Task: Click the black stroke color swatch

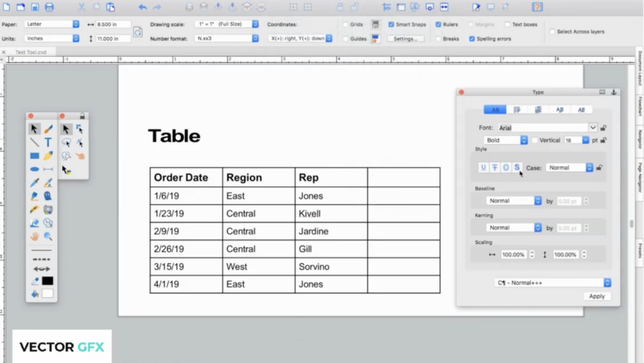Action: 48,281
